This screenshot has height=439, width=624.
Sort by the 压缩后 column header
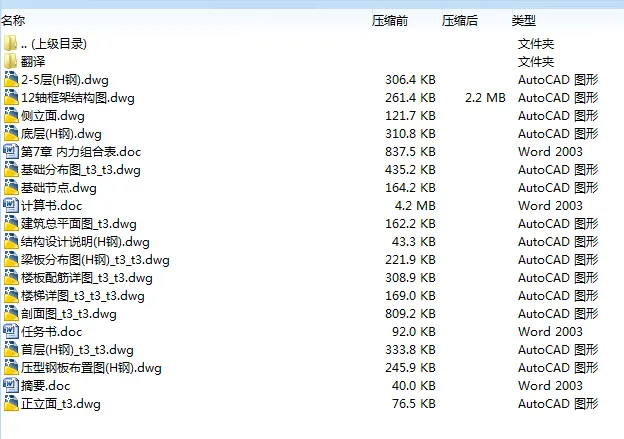coord(460,20)
